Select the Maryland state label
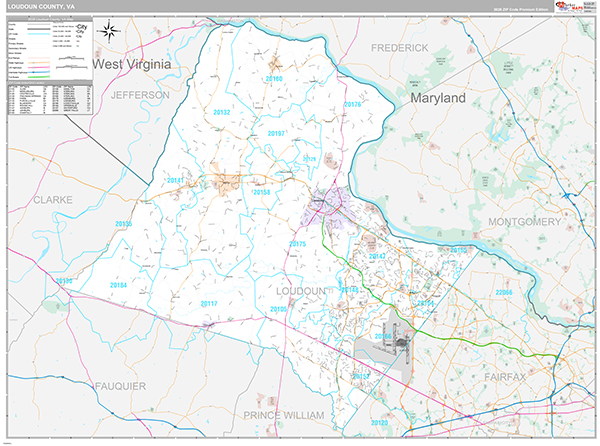This screenshot has height=446, width=600. point(438,100)
